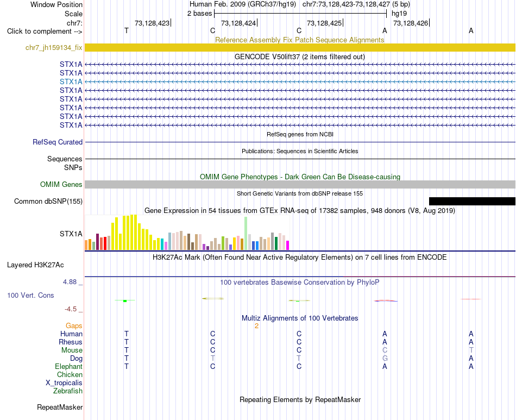Click the bright green PhyloP bar under the T base
Screen dimensions: 516x420
point(125,301)
